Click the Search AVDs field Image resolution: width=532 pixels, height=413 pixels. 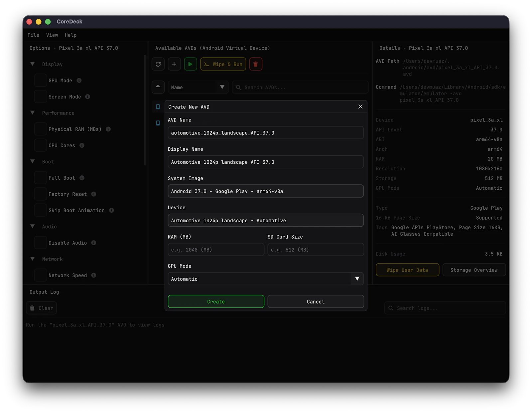click(300, 87)
